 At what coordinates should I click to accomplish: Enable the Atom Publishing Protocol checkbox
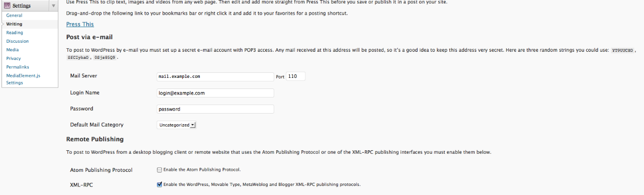159,169
